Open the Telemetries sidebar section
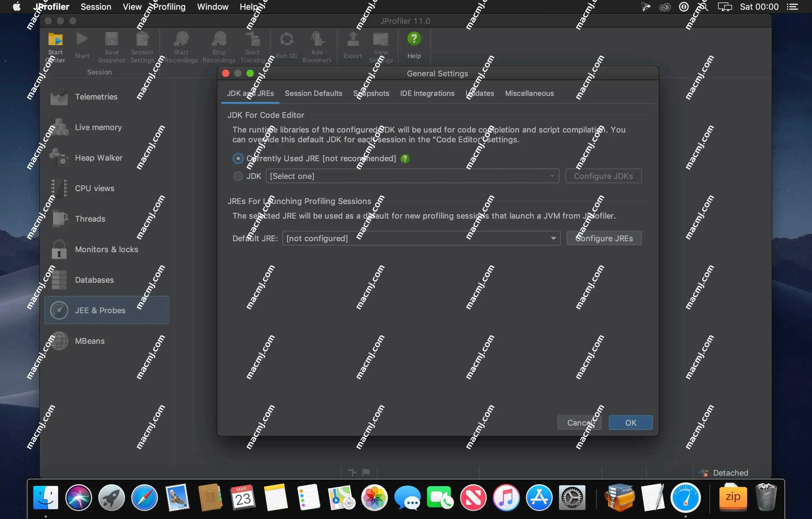The height and width of the screenshot is (519, 812). 106,97
